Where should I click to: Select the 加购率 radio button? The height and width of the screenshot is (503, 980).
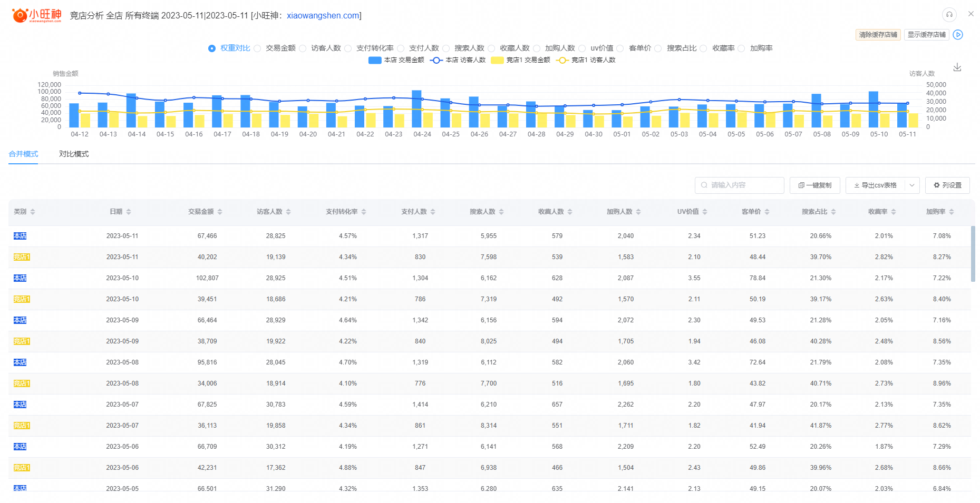742,48
